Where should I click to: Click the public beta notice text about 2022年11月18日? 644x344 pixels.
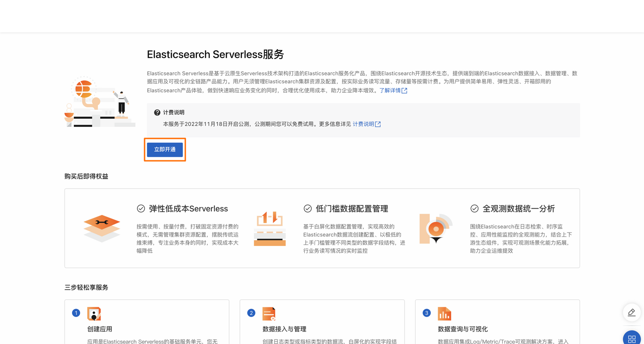(257, 124)
